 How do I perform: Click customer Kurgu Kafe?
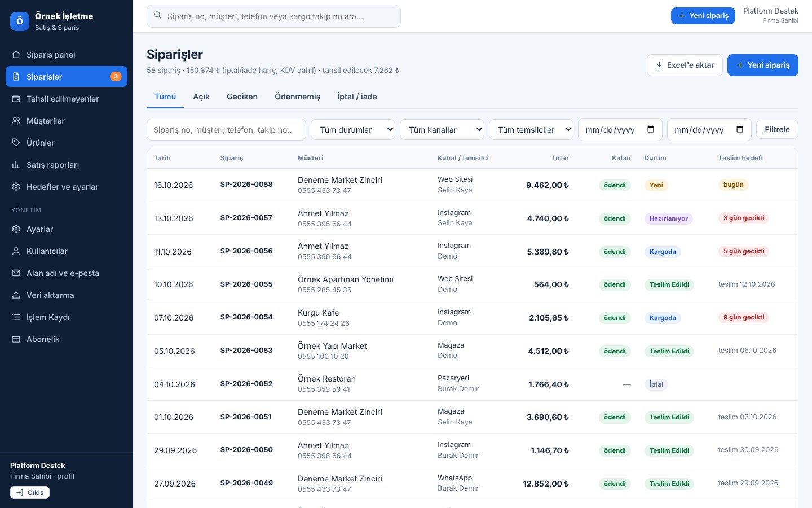[x=319, y=313]
